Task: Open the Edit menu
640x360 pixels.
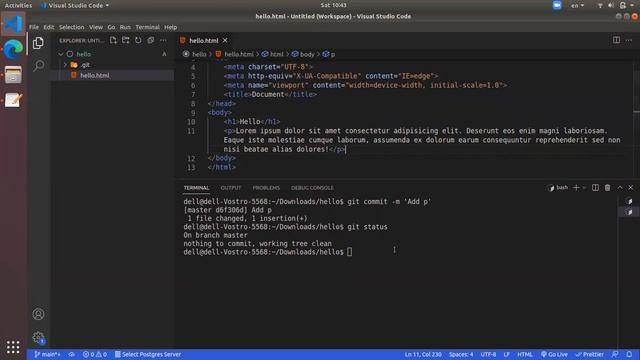Action: click(49, 27)
